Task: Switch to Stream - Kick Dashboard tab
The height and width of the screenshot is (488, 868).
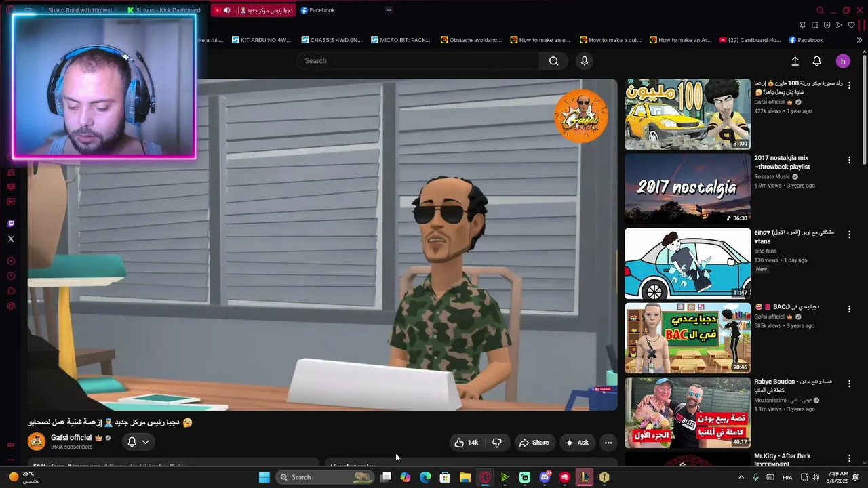Action: (x=163, y=10)
